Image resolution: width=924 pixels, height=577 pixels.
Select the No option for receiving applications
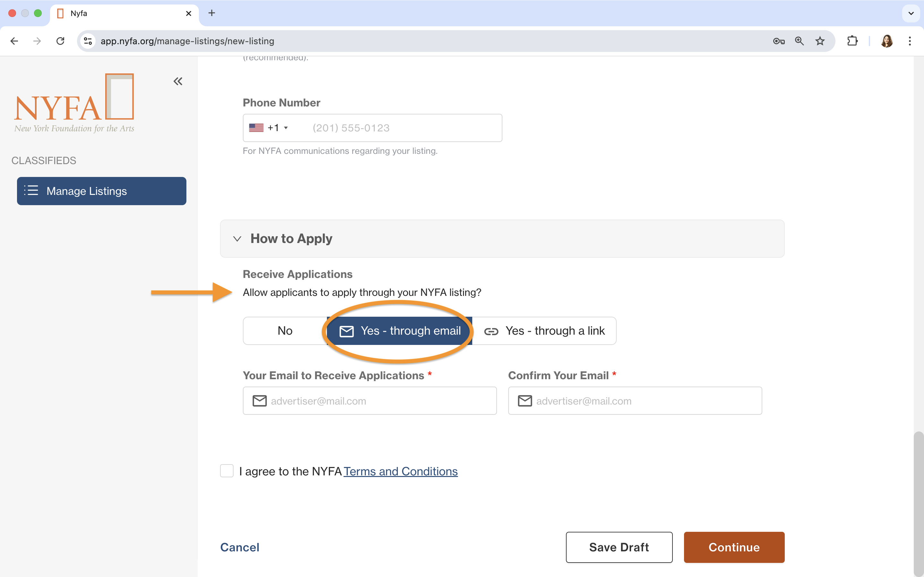coord(285,330)
